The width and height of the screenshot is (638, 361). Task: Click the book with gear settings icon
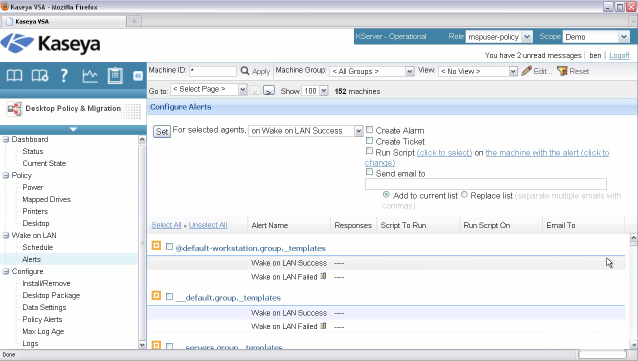[x=40, y=75]
